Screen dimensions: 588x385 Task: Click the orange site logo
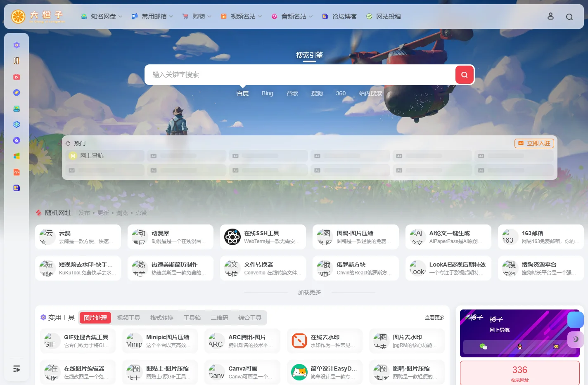coord(38,17)
